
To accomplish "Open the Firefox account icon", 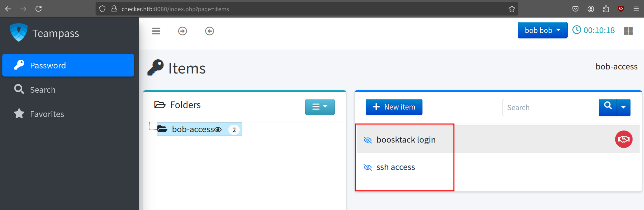I will click(x=591, y=9).
